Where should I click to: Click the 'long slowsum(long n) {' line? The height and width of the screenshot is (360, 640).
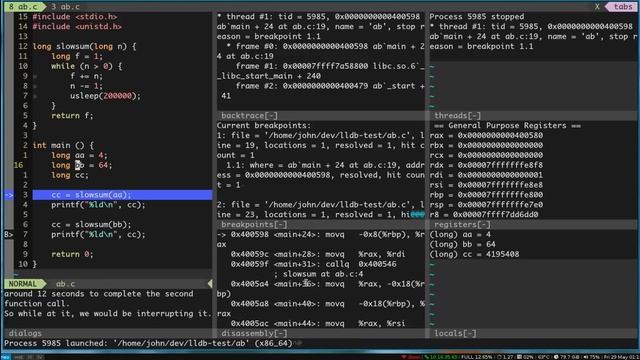pyautogui.click(x=84, y=47)
